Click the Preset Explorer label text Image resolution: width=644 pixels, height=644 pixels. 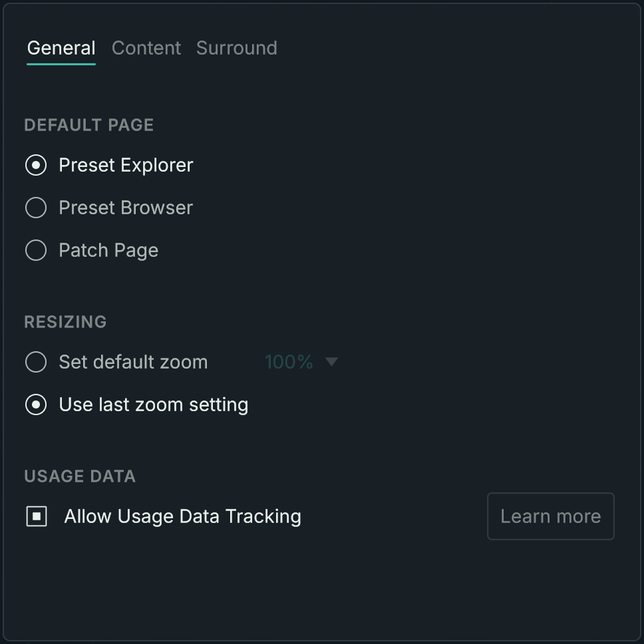click(126, 165)
